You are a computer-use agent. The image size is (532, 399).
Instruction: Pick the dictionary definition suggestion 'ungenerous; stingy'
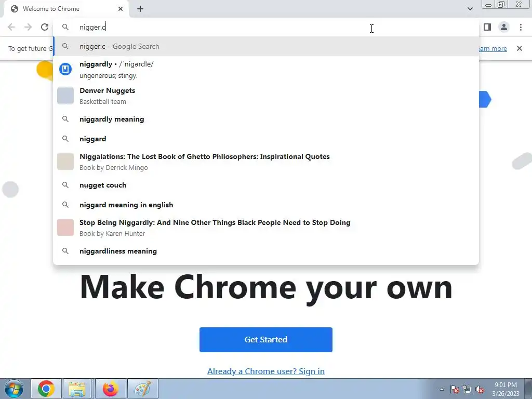click(x=266, y=70)
